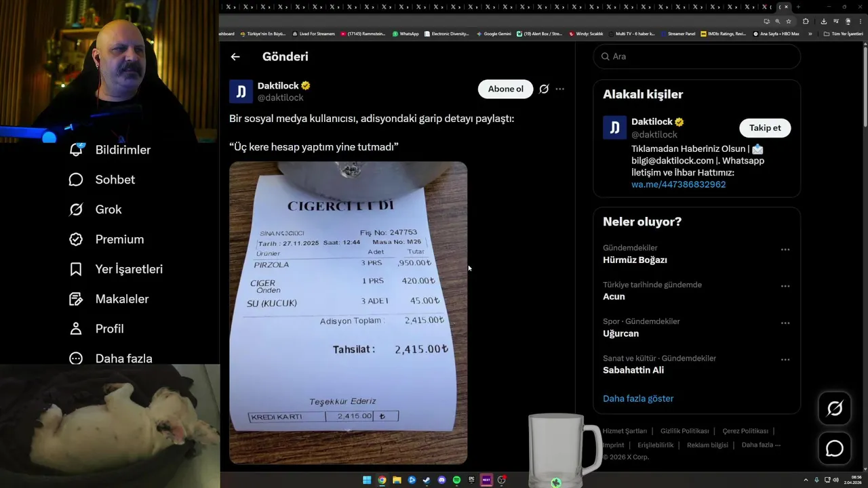The width and height of the screenshot is (868, 488).
Task: Focus the Ara search field
Action: (697, 56)
